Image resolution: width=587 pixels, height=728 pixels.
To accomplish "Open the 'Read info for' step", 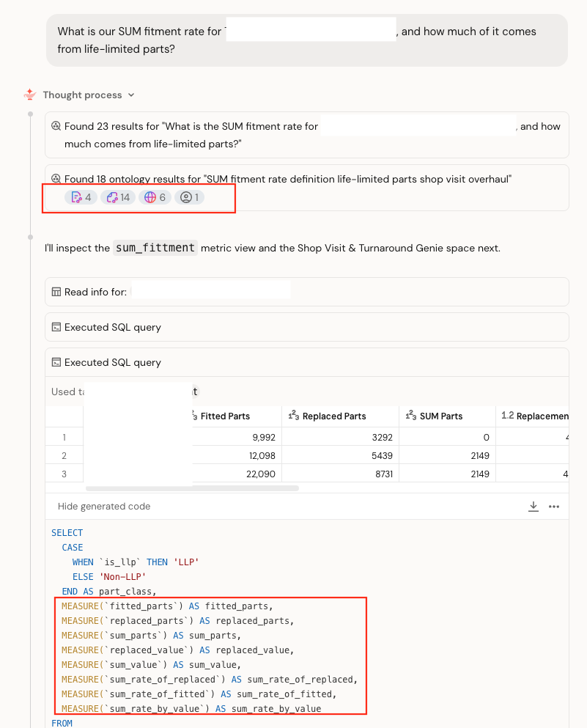I will coord(307,292).
